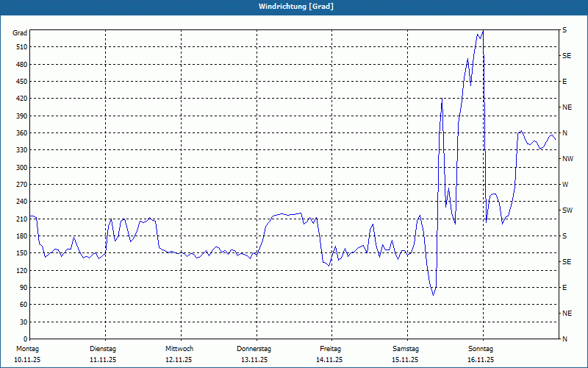This screenshot has height=368, width=588.
Task: Click the 90 tick on left axis
Action: point(23,288)
